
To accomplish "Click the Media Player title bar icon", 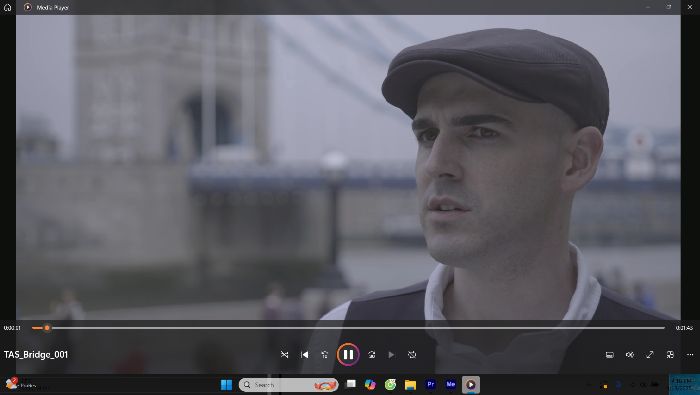I will point(28,7).
